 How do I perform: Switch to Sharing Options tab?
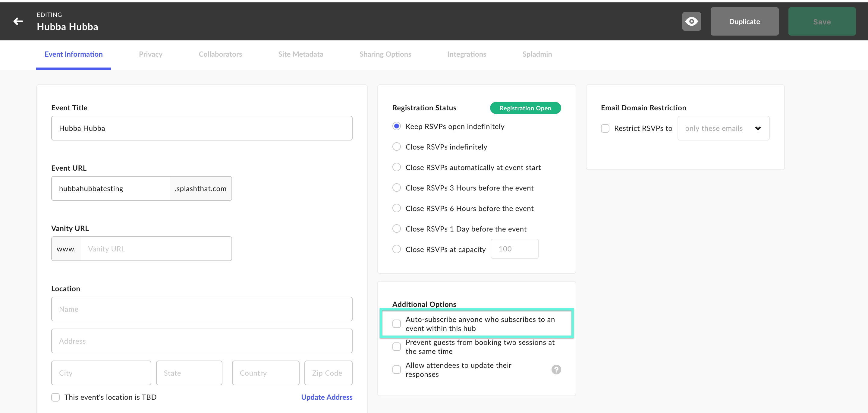click(x=385, y=54)
